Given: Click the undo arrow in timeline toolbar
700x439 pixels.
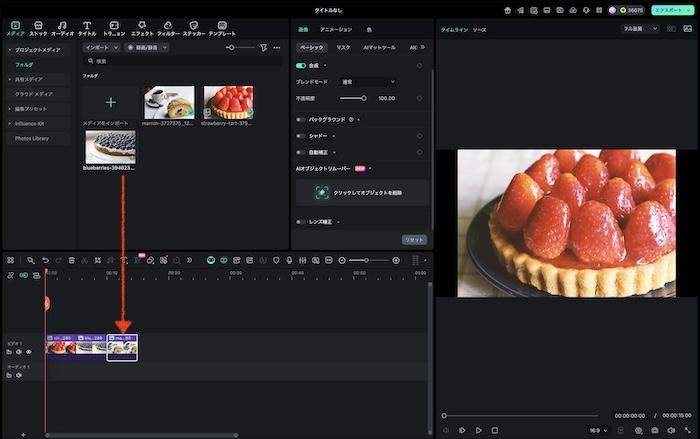Looking at the screenshot, I should coord(45,260).
